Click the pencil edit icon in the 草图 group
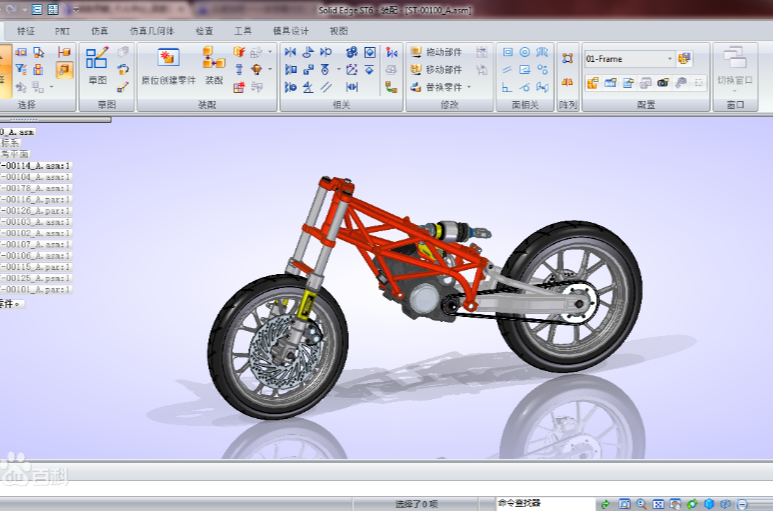Viewport: 773px width, 511px height. 123,87
